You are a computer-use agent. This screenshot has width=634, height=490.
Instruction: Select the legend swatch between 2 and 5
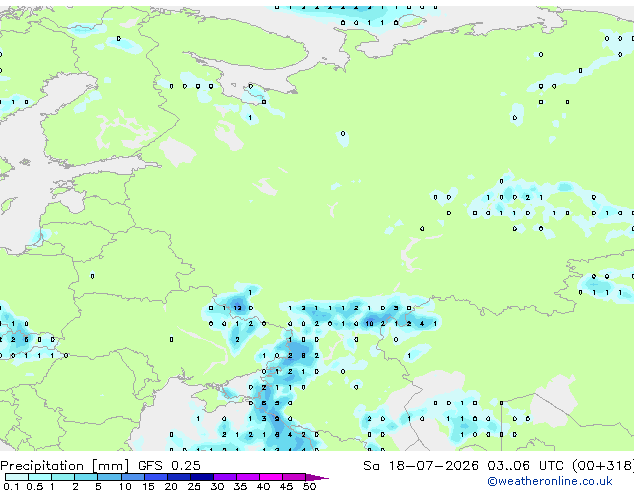[86, 477]
